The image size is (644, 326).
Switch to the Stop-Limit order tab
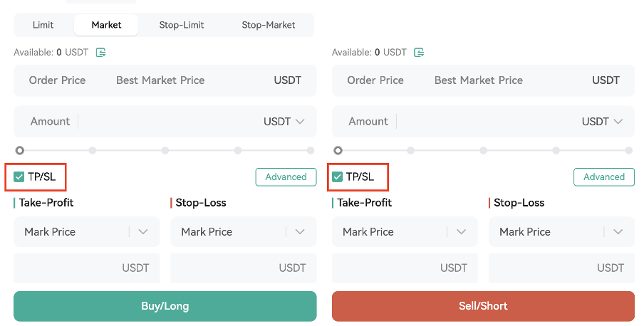click(x=182, y=25)
